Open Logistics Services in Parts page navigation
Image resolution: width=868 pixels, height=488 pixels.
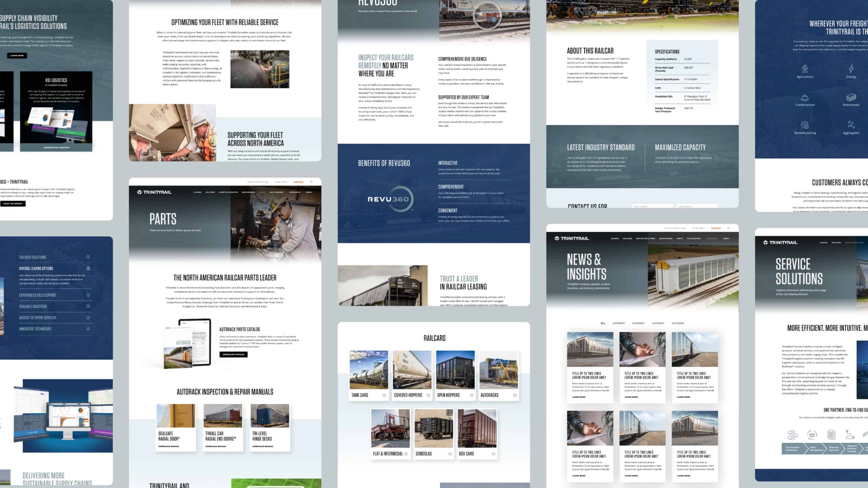[228, 192]
